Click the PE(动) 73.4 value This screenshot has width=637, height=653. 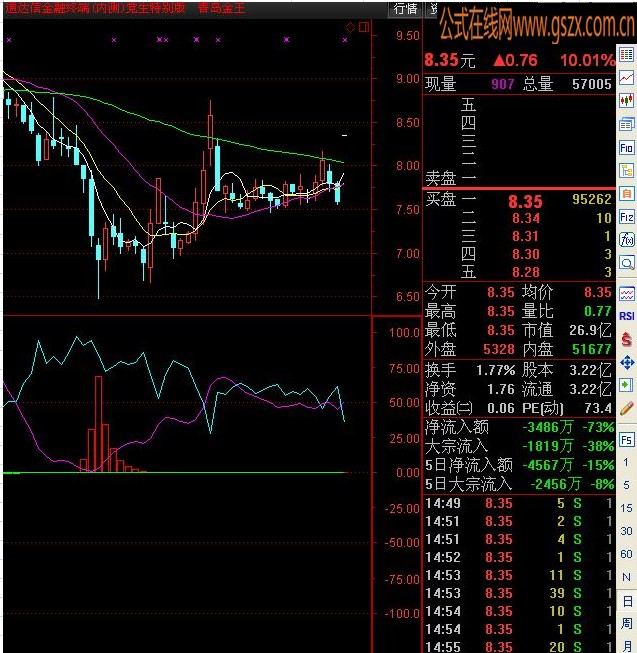coord(598,408)
